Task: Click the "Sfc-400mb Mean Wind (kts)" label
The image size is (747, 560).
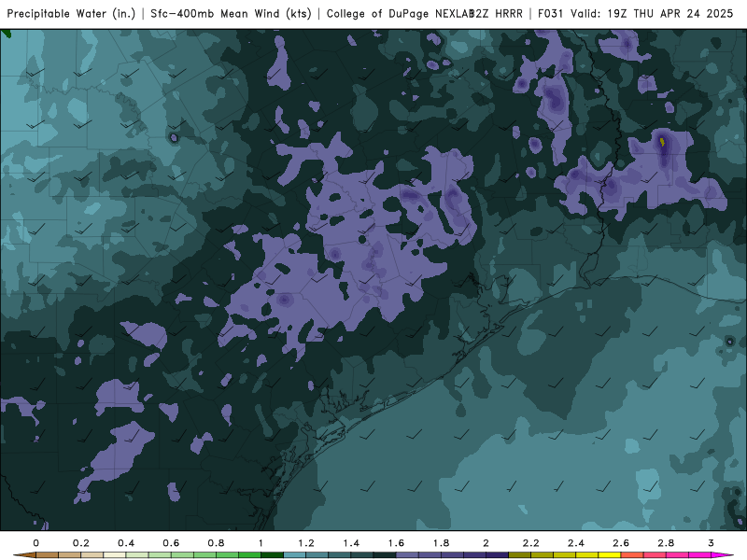Action: [x=231, y=14]
